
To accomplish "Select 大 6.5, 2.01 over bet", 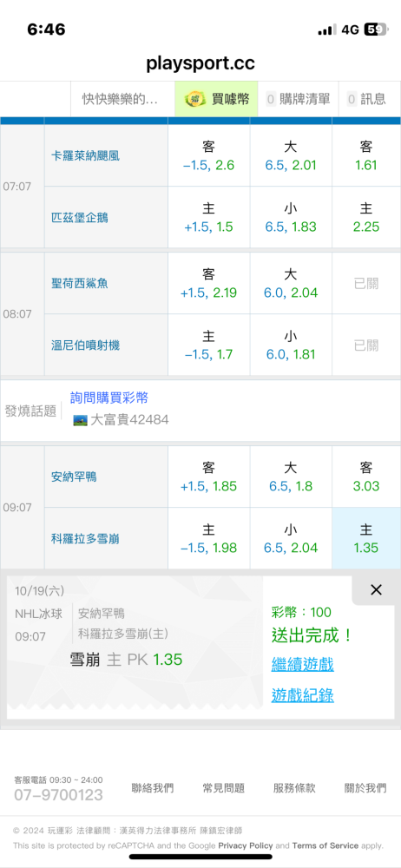I will tap(291, 155).
